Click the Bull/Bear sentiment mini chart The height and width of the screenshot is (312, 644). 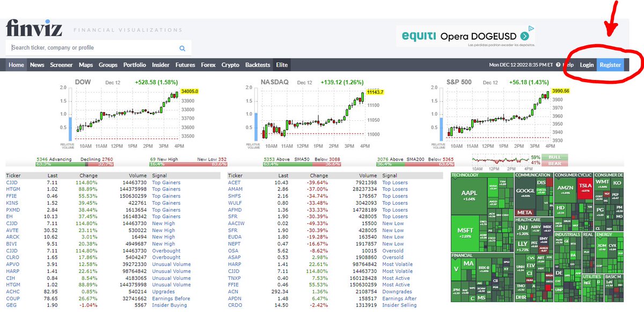[500, 161]
